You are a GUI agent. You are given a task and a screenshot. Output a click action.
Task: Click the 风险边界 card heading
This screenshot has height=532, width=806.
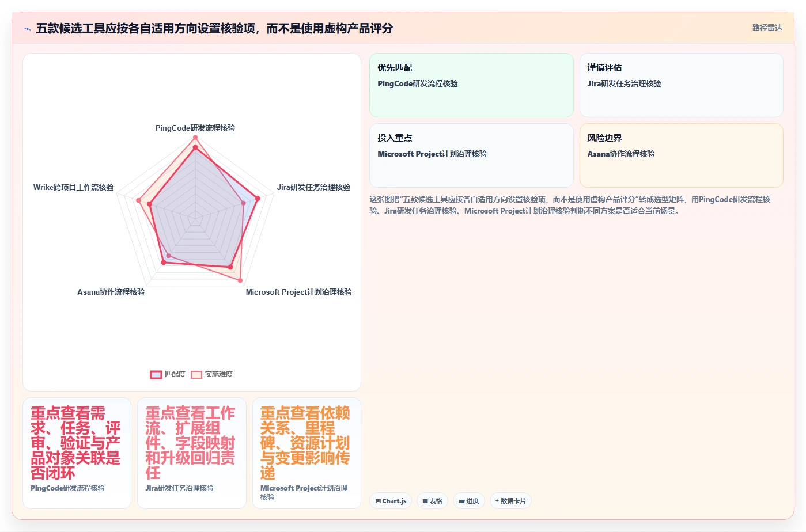[604, 138]
